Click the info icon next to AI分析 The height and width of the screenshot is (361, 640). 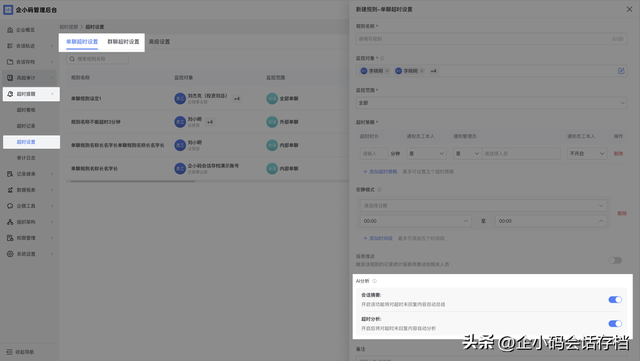[374, 281]
